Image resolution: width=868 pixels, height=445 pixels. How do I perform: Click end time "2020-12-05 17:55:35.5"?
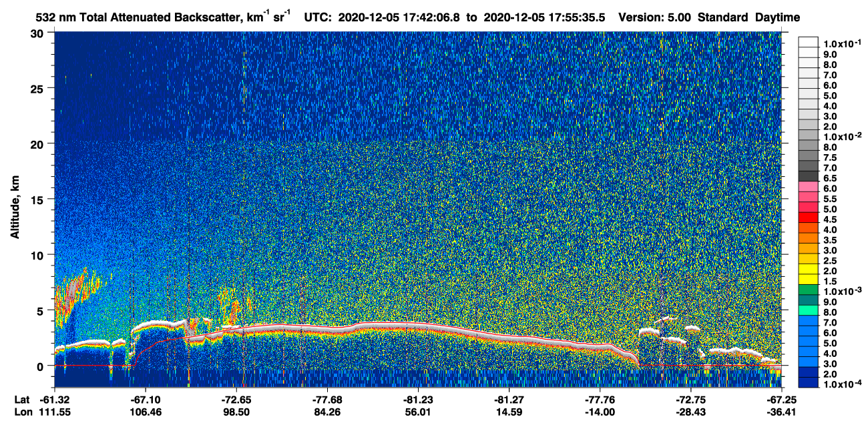(x=544, y=17)
